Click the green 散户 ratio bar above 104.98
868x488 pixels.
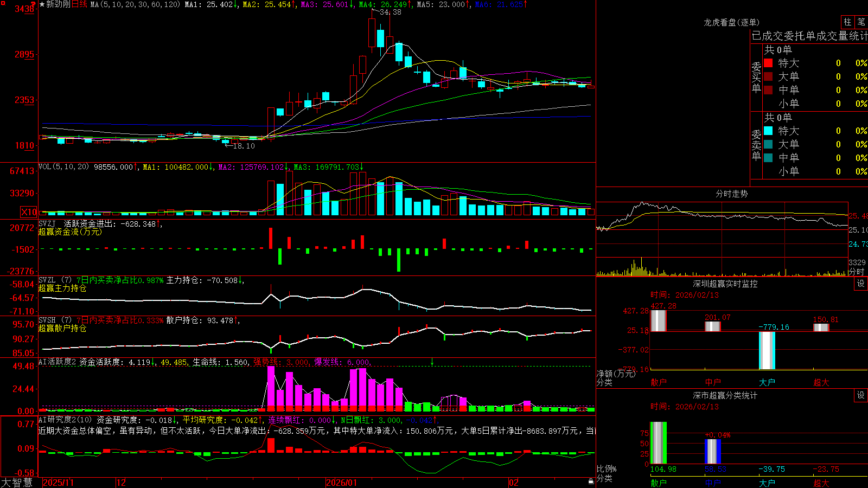coord(658,443)
